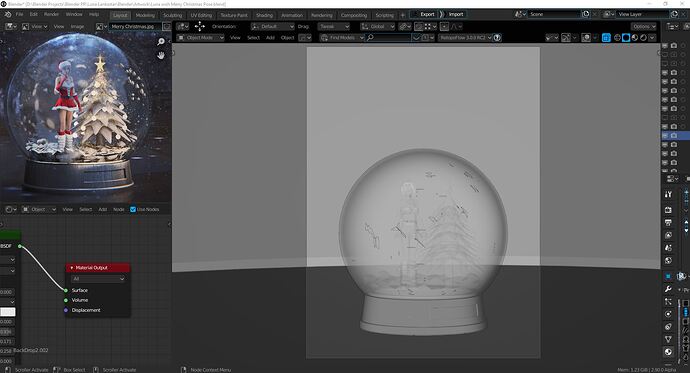Open the RetopoFlow 3.0.0 RC2 dropdown
The width and height of the screenshot is (690, 373).
pos(465,38)
